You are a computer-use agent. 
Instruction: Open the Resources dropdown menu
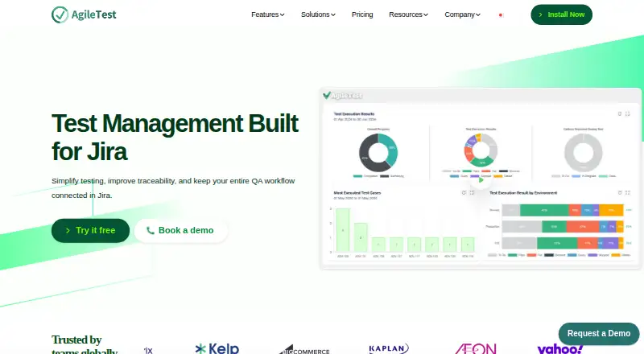click(409, 14)
